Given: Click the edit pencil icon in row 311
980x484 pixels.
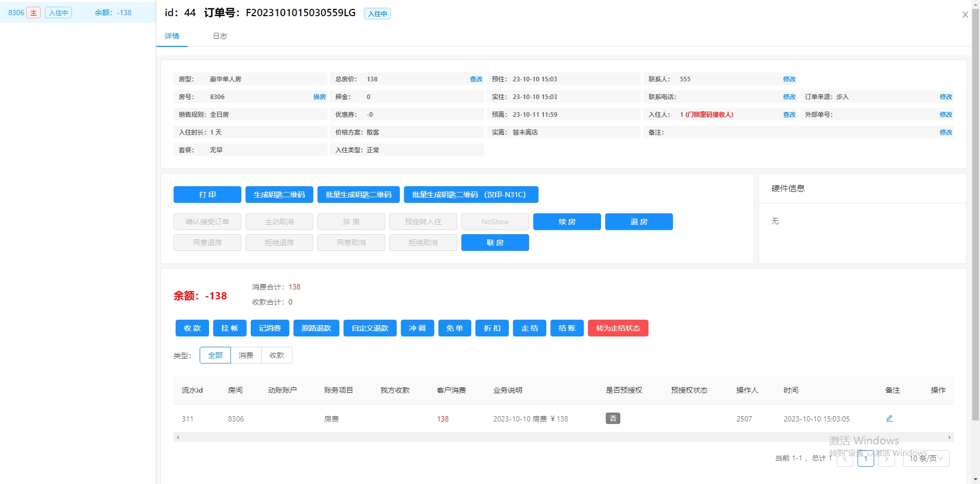Looking at the screenshot, I should (889, 418).
